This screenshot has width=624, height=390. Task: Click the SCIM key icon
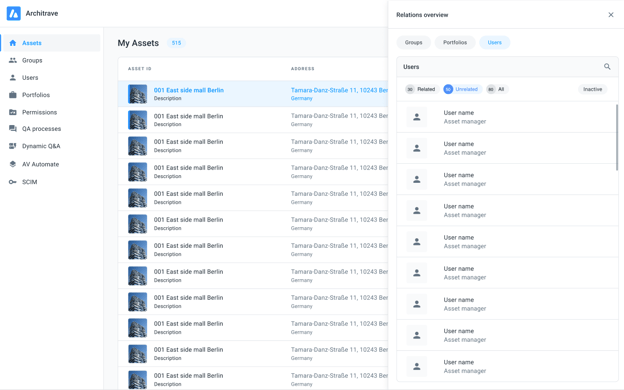[13, 182]
